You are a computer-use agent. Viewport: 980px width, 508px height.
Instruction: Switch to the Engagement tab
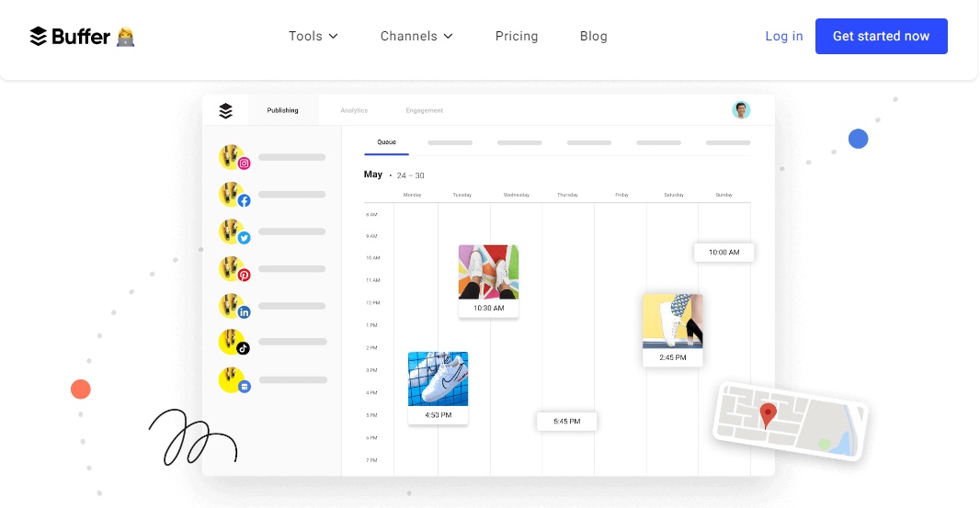point(425,110)
